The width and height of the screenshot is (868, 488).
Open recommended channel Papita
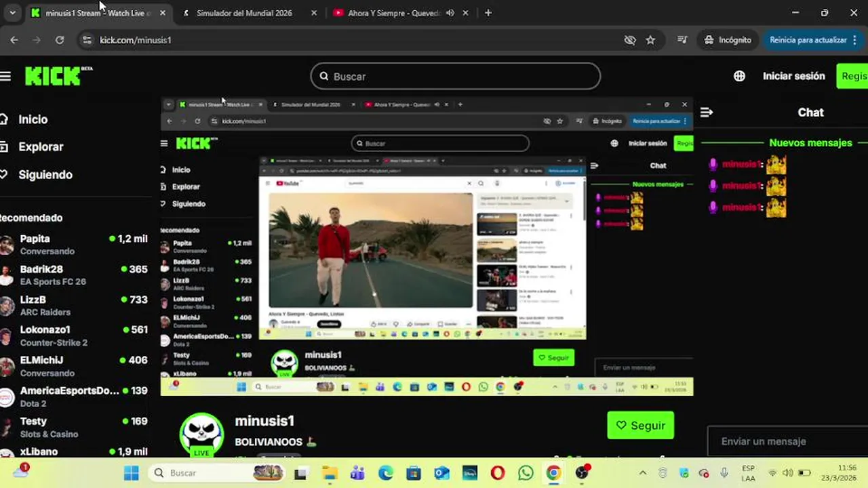click(75, 245)
